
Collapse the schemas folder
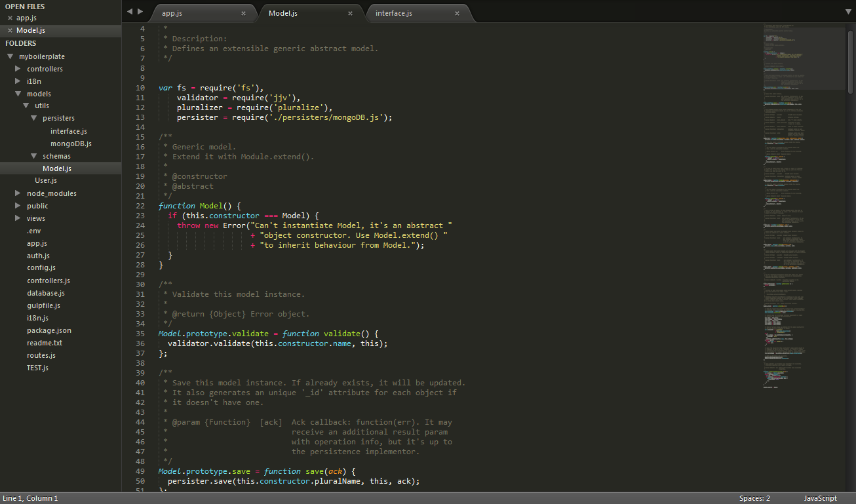pyautogui.click(x=33, y=156)
